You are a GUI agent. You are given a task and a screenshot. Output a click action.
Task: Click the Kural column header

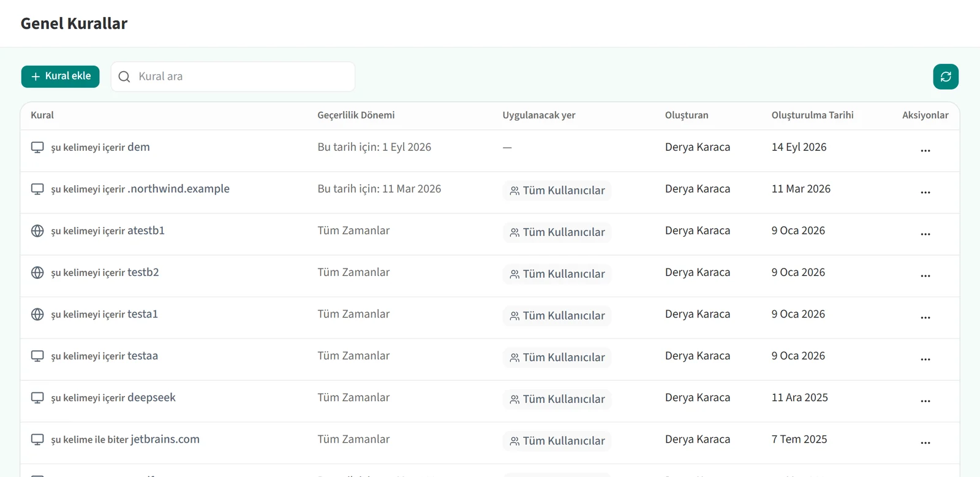pos(42,115)
